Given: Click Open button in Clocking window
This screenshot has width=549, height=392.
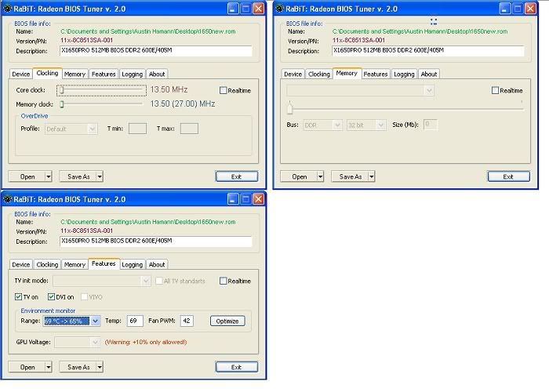Looking at the screenshot, I should [27, 176].
